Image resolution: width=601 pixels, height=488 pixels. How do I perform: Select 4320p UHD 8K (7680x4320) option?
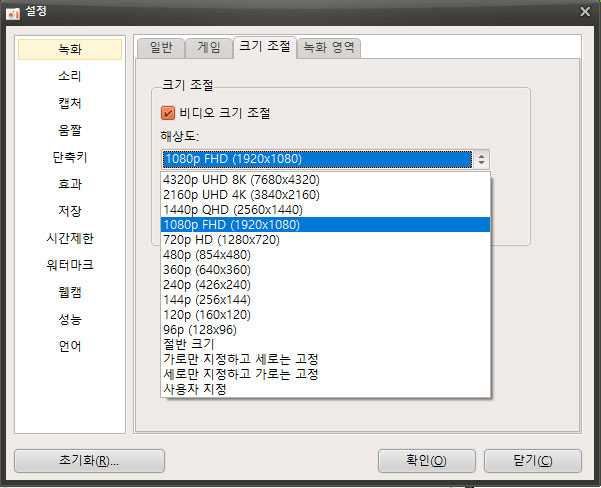pyautogui.click(x=325, y=180)
